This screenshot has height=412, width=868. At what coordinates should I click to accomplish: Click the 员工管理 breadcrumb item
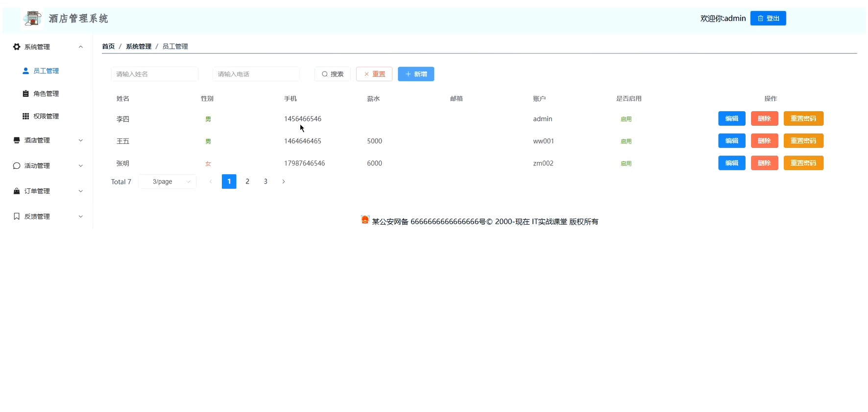[175, 46]
